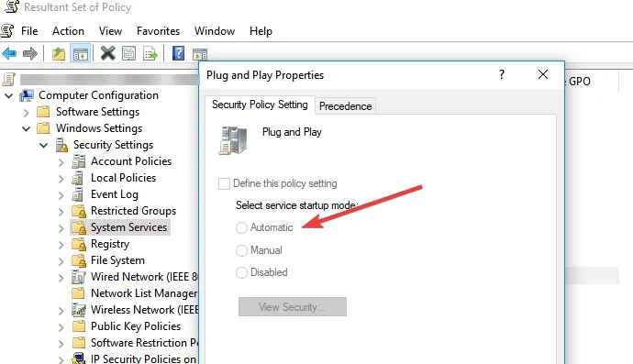This screenshot has height=364, width=633.
Task: Click the Forward arrow in toolbar
Action: coord(30,53)
